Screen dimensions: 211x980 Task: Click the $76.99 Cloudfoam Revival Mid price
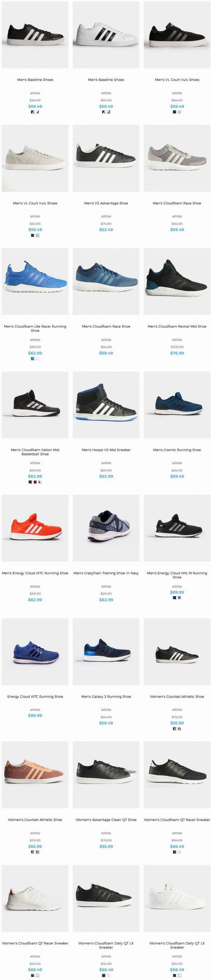[177, 353]
